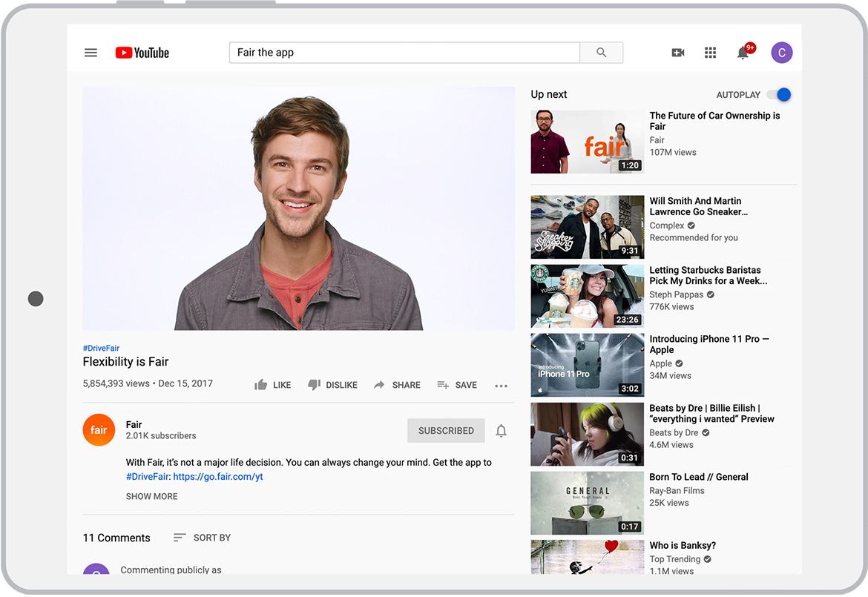Open the Billie Eilish Beats thumbnail
The image size is (868, 597).
click(588, 435)
